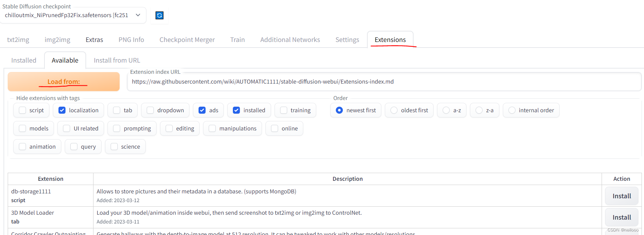
Task: Check the animation tag checkbox
Action: (22, 147)
